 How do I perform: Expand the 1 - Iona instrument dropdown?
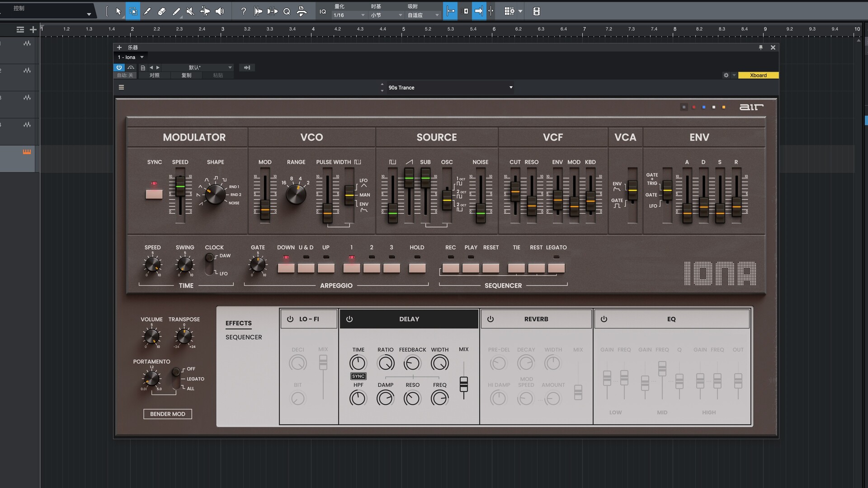tap(131, 57)
